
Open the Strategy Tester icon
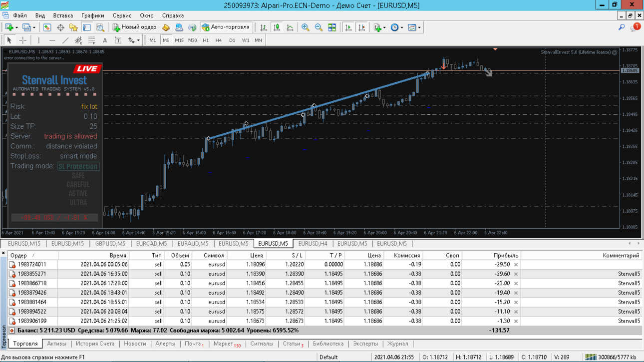coord(100,27)
